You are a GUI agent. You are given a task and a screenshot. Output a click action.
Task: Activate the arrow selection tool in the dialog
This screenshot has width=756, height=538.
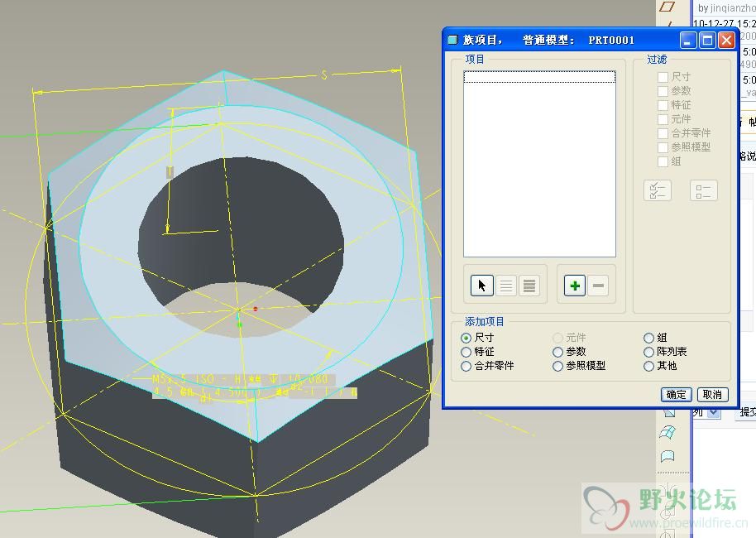pyautogui.click(x=481, y=286)
